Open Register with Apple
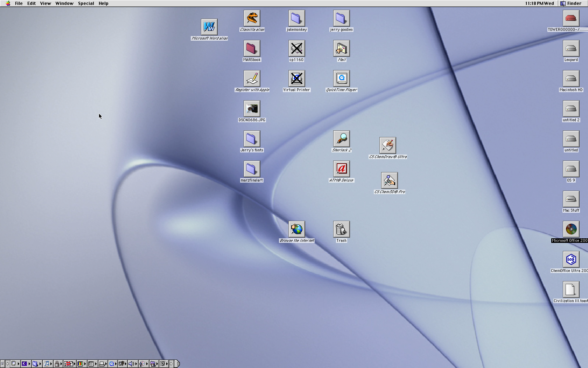This screenshot has height=368, width=588. (252, 78)
